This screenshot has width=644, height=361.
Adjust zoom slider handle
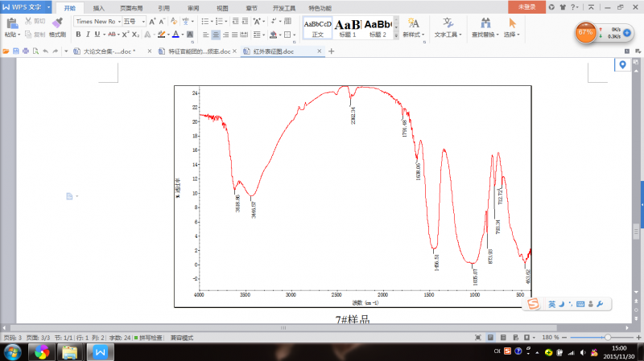608,337
